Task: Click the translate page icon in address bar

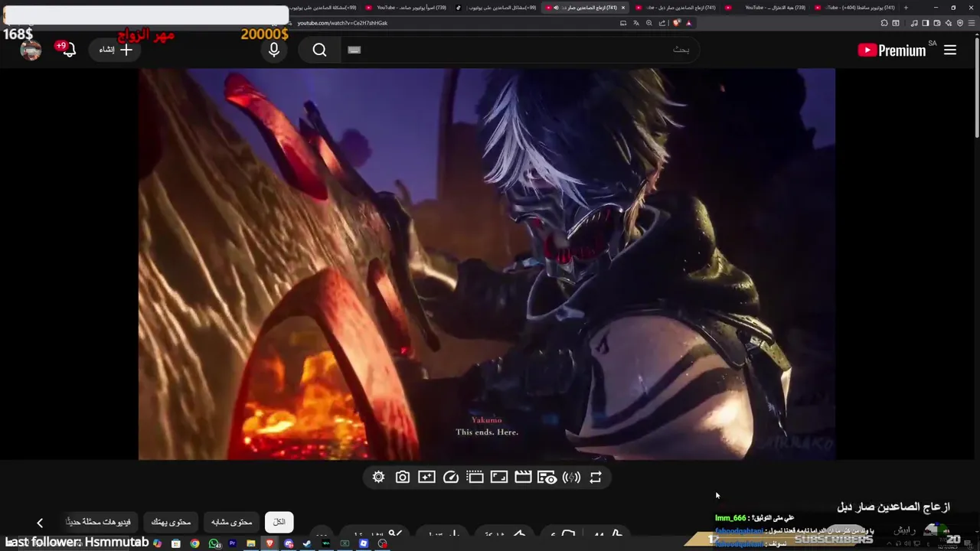Action: coord(636,23)
